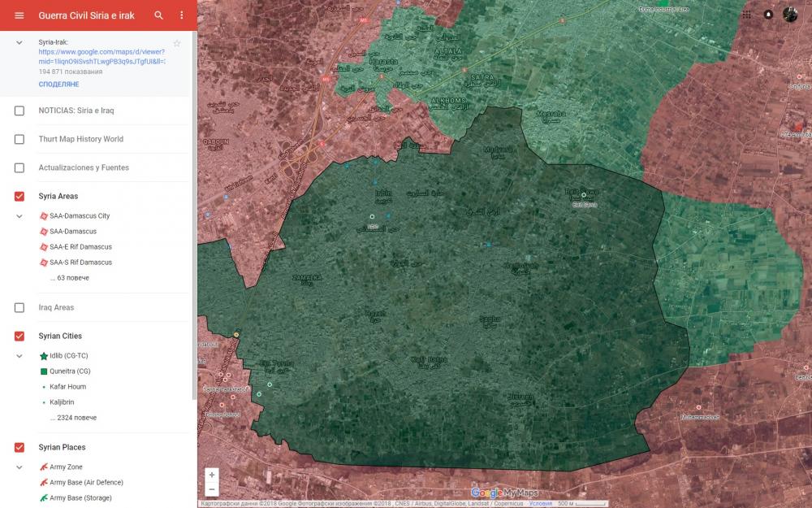The width and height of the screenshot is (812, 508).
Task: Select Idlib (CG-TC) list entry
Action: point(69,356)
